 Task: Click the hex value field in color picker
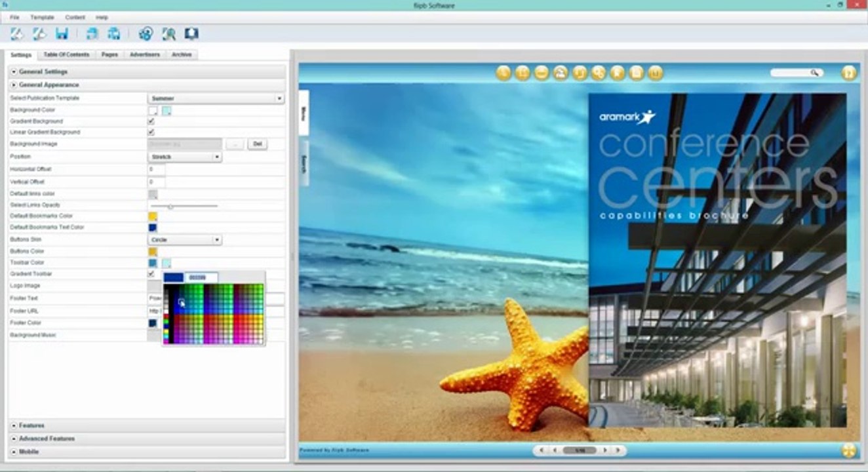click(201, 278)
